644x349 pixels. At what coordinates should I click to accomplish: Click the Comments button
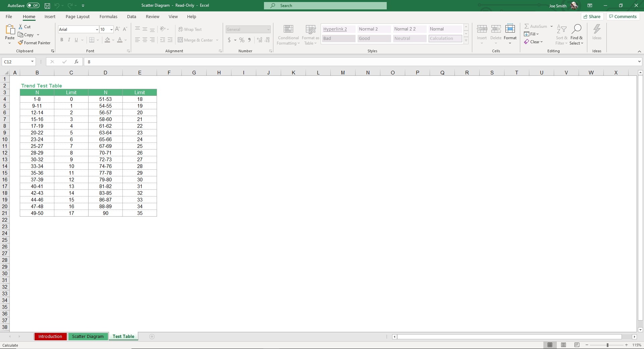623,16
